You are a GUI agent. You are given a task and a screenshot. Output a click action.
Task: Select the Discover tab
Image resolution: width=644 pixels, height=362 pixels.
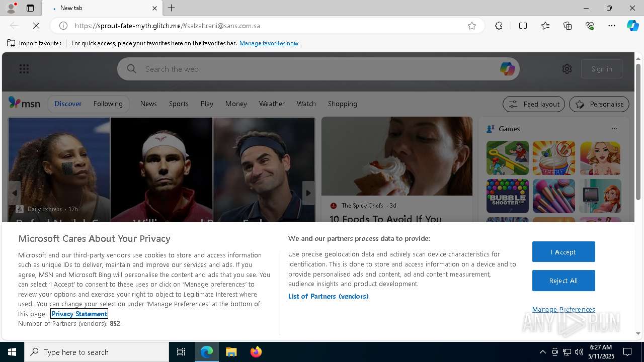(x=68, y=104)
